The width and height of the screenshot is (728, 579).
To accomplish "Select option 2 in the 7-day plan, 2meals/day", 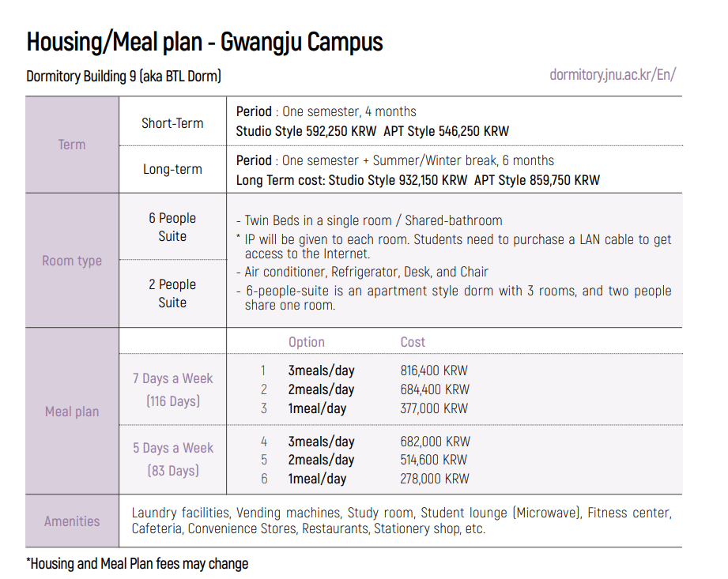I will click(x=321, y=389).
